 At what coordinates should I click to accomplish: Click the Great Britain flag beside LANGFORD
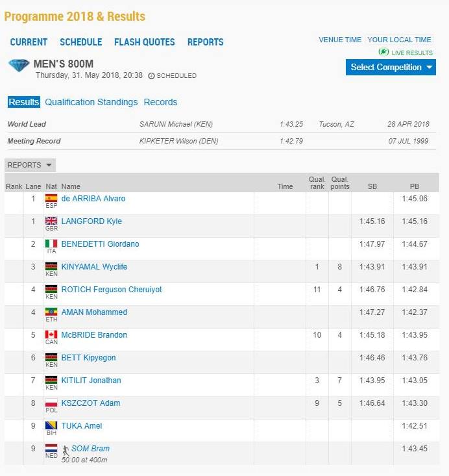51,221
